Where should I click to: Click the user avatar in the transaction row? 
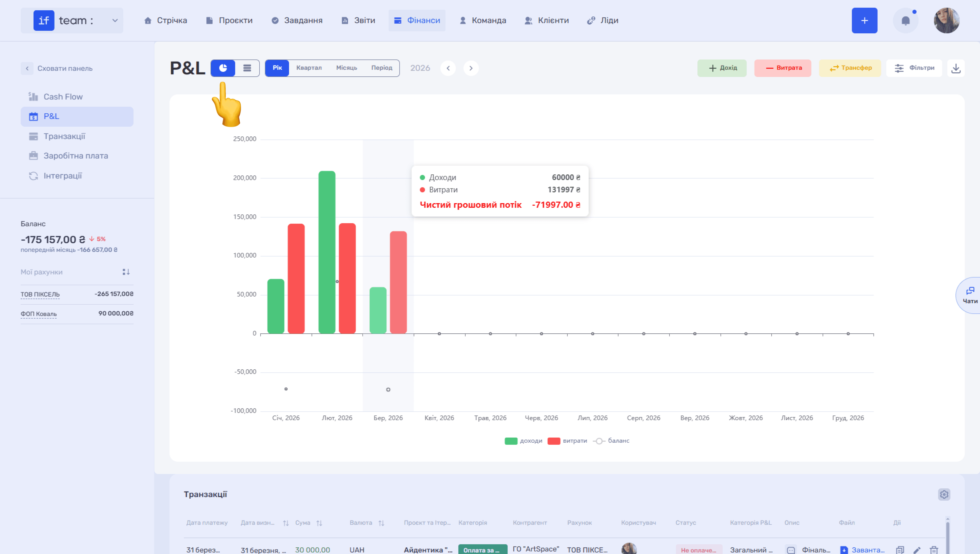click(629, 549)
